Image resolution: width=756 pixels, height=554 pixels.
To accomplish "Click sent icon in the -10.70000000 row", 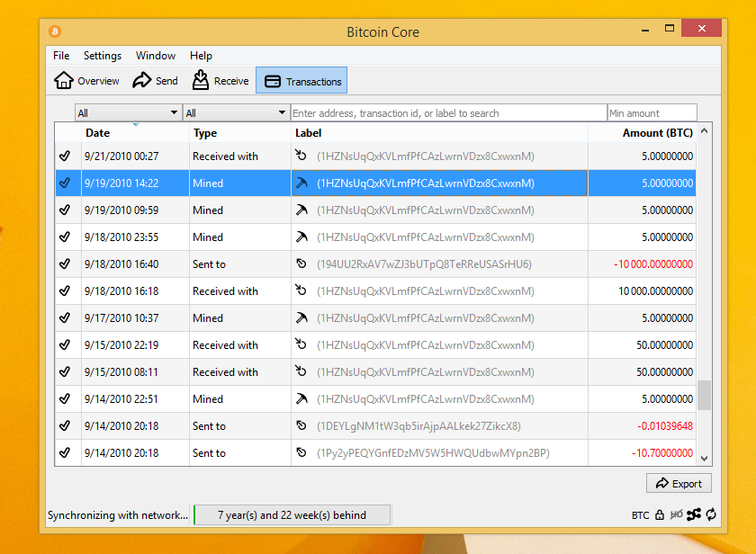I will click(x=301, y=452).
